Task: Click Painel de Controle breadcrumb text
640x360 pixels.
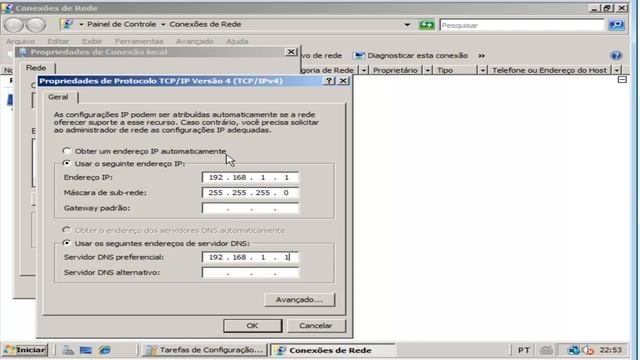Action: point(122,24)
